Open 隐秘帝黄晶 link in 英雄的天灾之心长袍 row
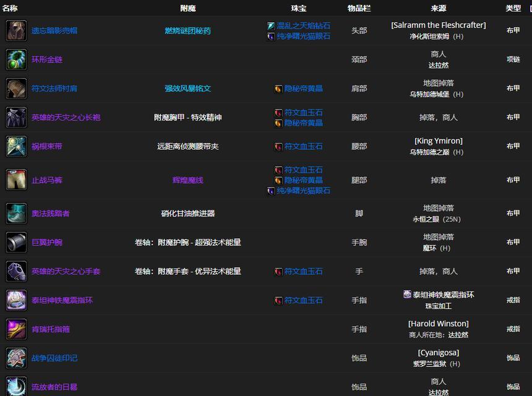Viewport: 532px width, 396px height. coord(303,123)
